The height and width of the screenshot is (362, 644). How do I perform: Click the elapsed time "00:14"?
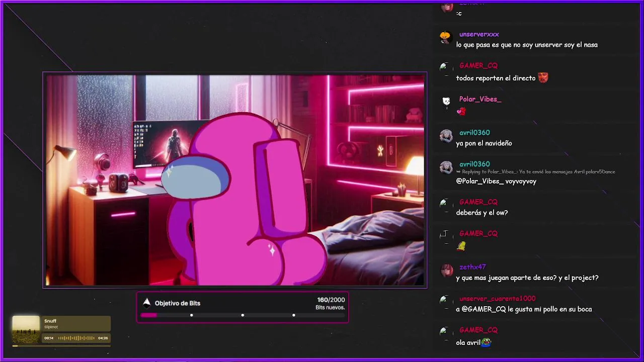(x=49, y=338)
